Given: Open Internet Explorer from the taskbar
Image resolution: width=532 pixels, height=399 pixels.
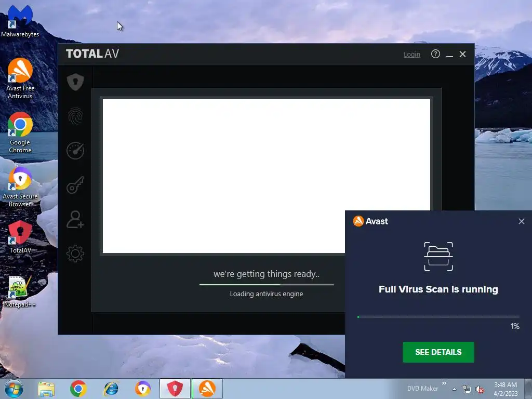Looking at the screenshot, I should 111,389.
